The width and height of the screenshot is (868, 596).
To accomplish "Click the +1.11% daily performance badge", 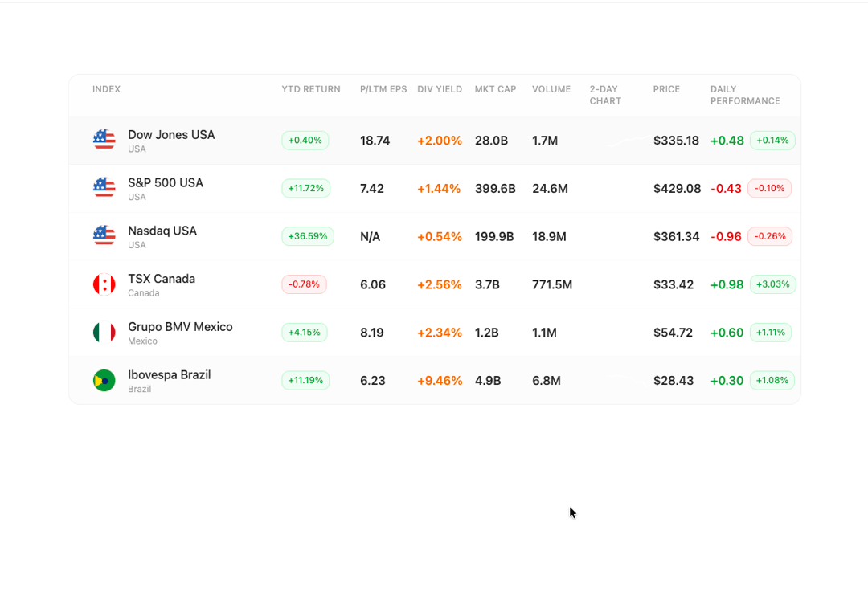I will coord(771,332).
